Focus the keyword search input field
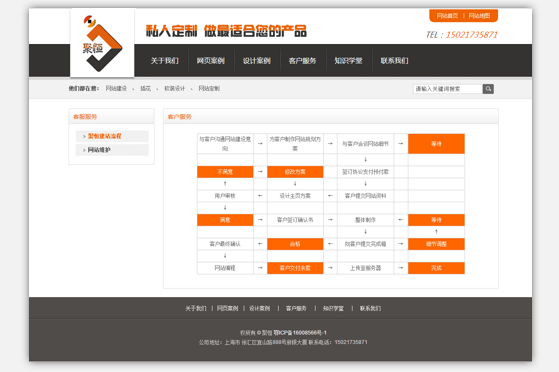The width and height of the screenshot is (559, 372). (448, 89)
